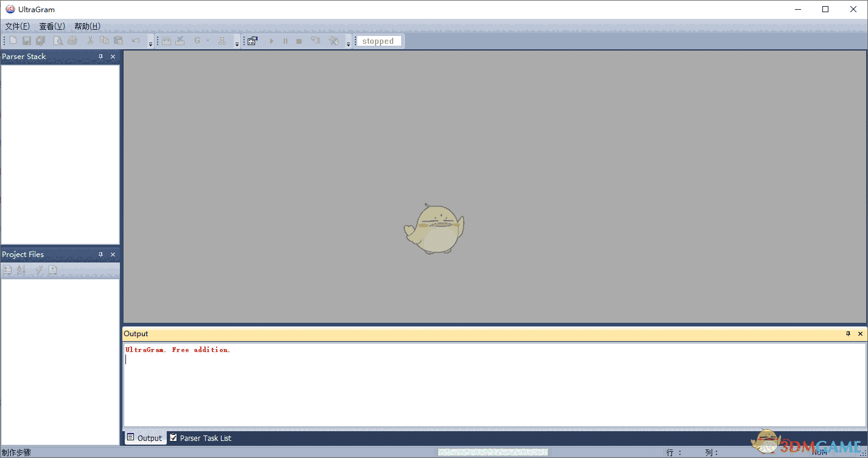The height and width of the screenshot is (458, 868).
Task: Click the categorized view icon in Project Files
Action: [7, 270]
